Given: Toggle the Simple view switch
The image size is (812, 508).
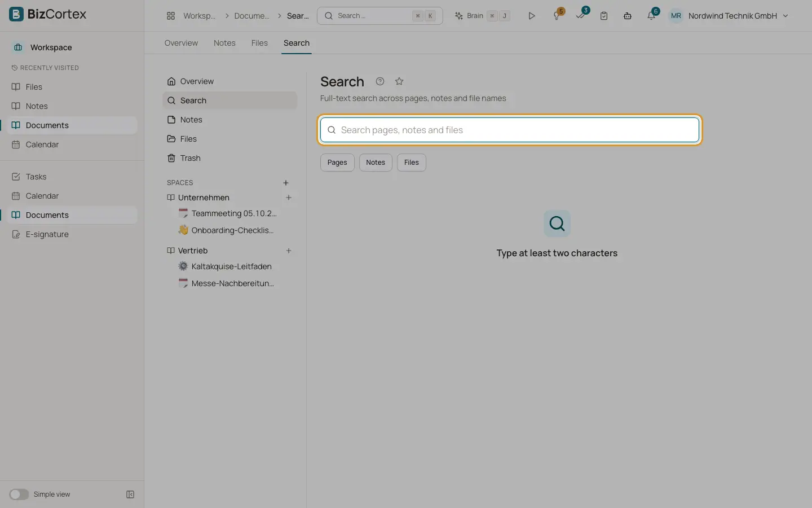Looking at the screenshot, I should [x=19, y=494].
